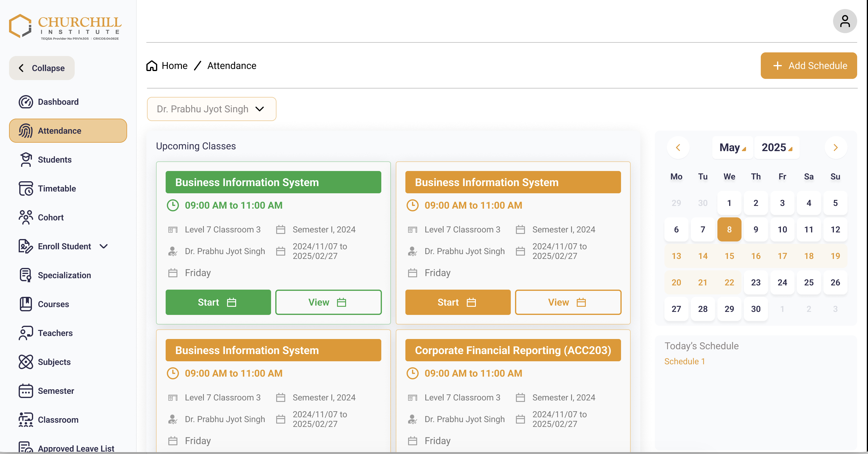868x454 pixels.
Task: Start the green Business Information System class
Action: [x=218, y=302]
